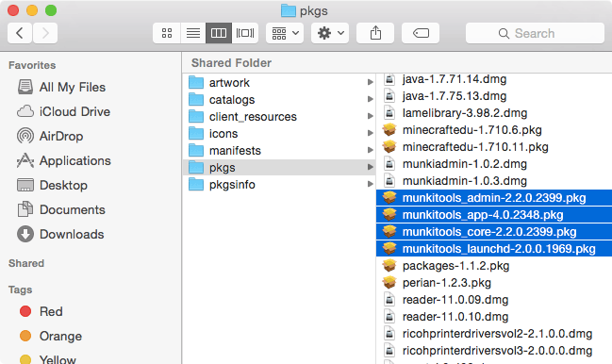Image resolution: width=612 pixels, height=364 pixels.
Task: Click the Edit Tags toolbar button
Action: (421, 33)
